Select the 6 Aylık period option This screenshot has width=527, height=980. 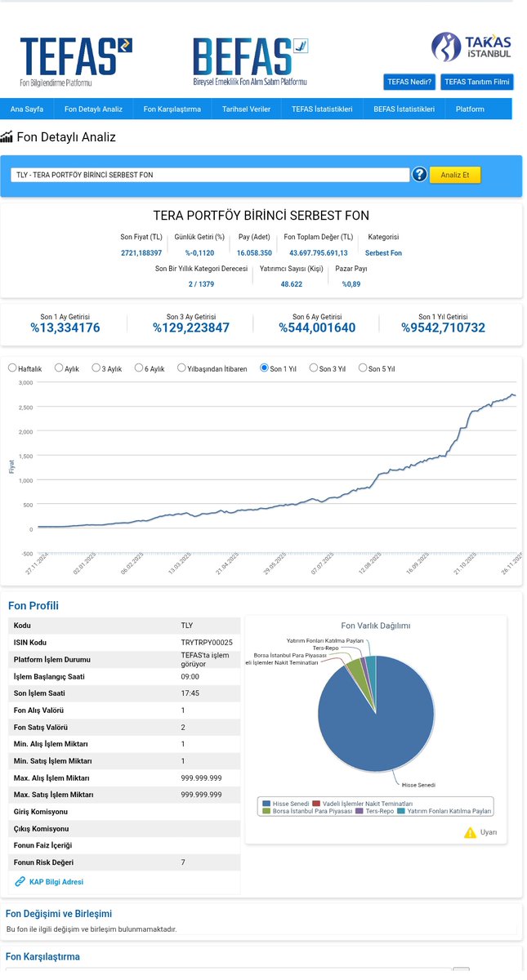point(139,368)
